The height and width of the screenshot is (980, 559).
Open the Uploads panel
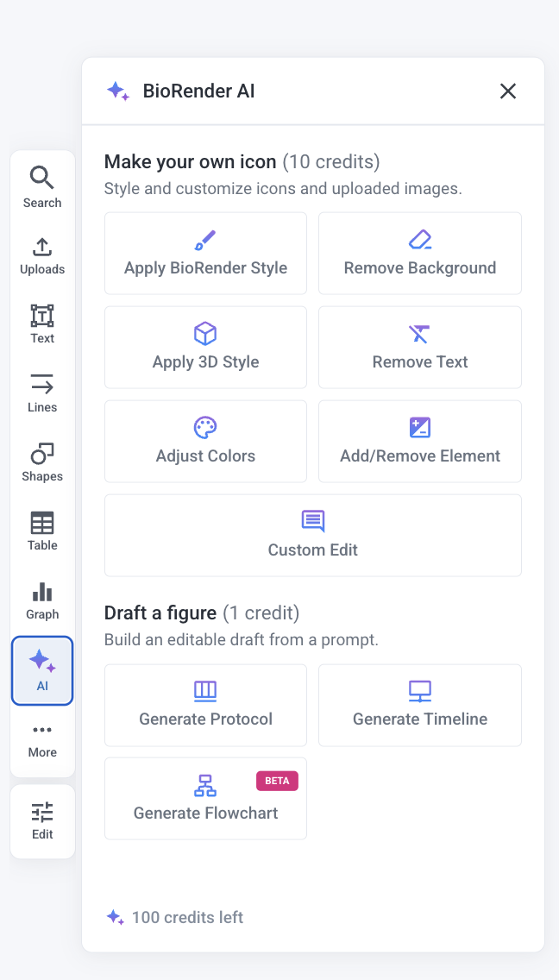click(42, 255)
